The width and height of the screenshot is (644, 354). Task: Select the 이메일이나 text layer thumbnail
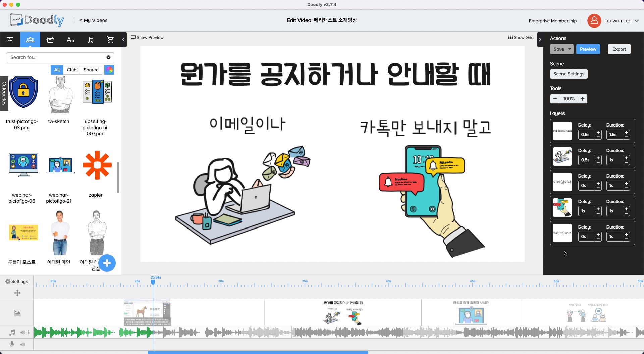562,182
